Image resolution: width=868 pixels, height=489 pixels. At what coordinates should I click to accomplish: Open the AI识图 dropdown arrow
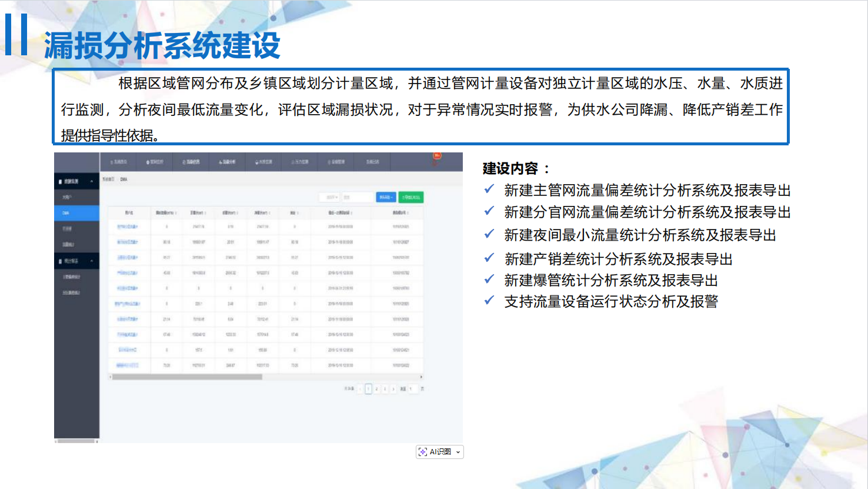(458, 452)
